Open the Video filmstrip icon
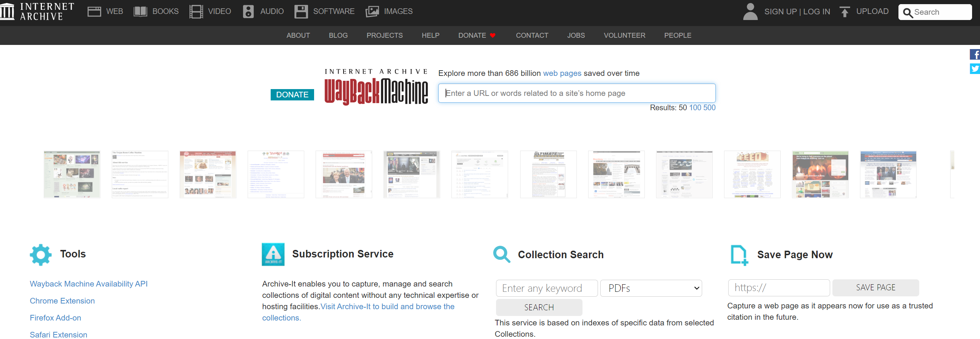The width and height of the screenshot is (980, 339). tap(196, 11)
